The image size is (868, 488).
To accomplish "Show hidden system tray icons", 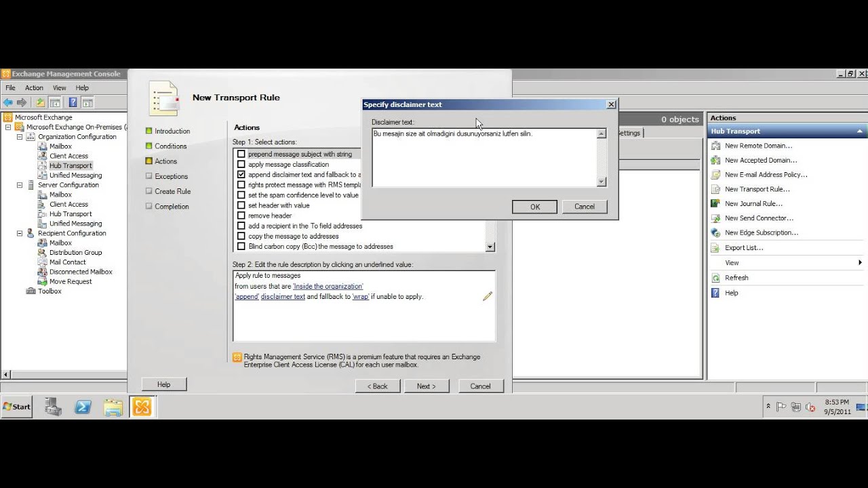I will click(x=768, y=407).
